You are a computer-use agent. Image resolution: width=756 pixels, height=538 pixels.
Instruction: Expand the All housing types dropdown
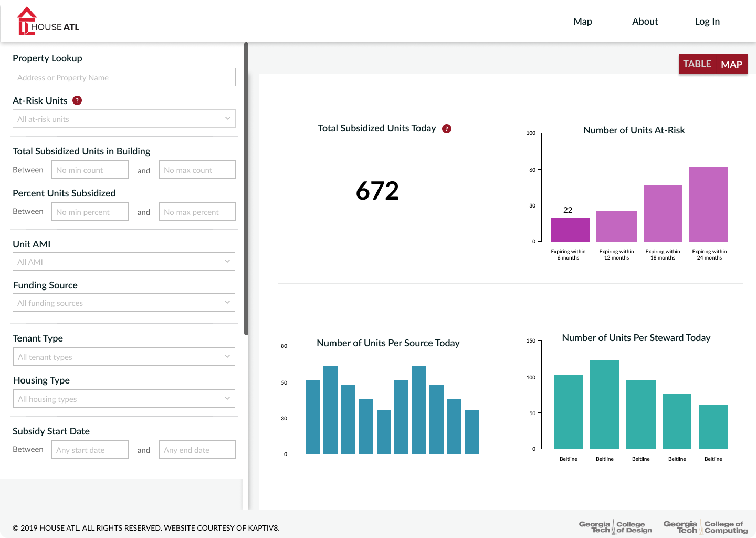124,399
